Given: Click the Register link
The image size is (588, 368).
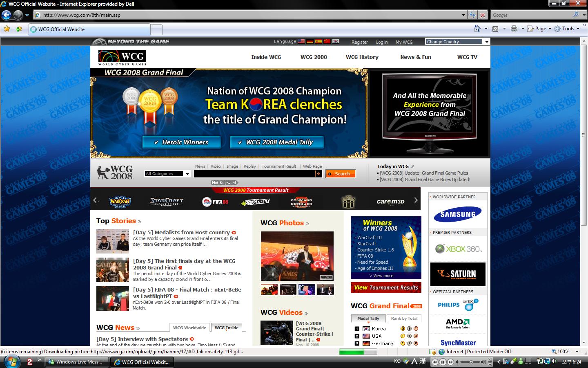Looking at the screenshot, I should 360,42.
